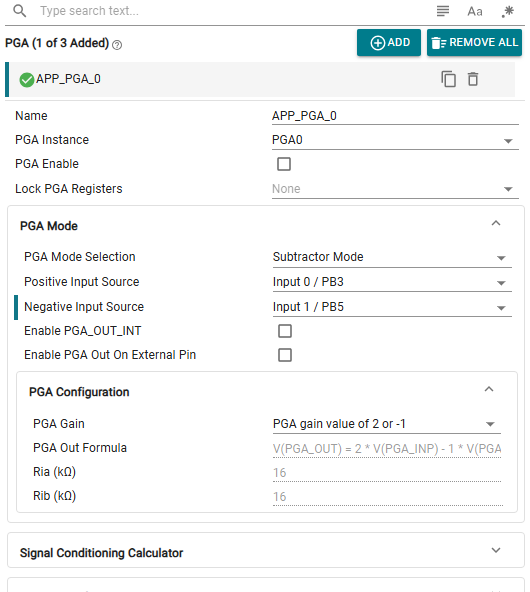The width and height of the screenshot is (530, 592).
Task: Toggle the regex asterisk icon
Action: 508,11
